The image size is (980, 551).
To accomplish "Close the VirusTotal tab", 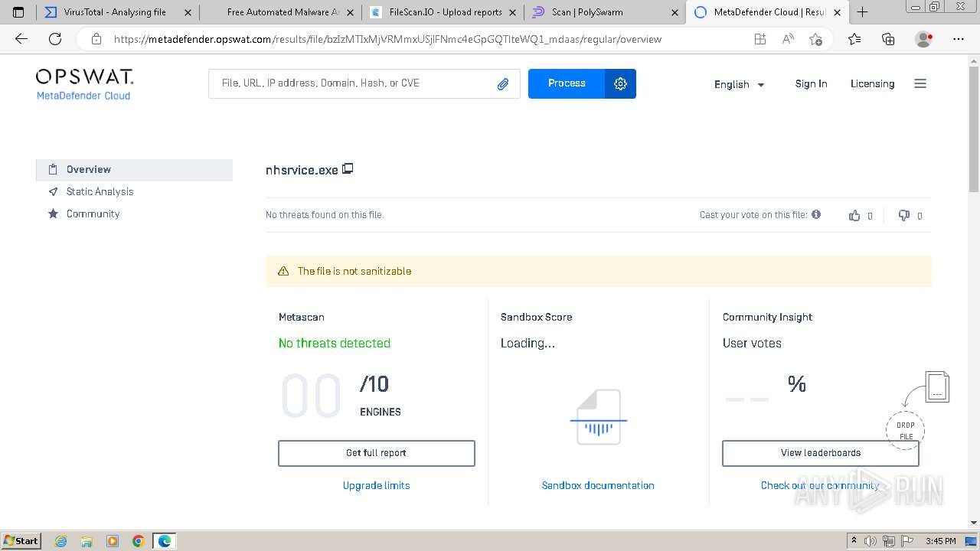I will click(x=188, y=12).
